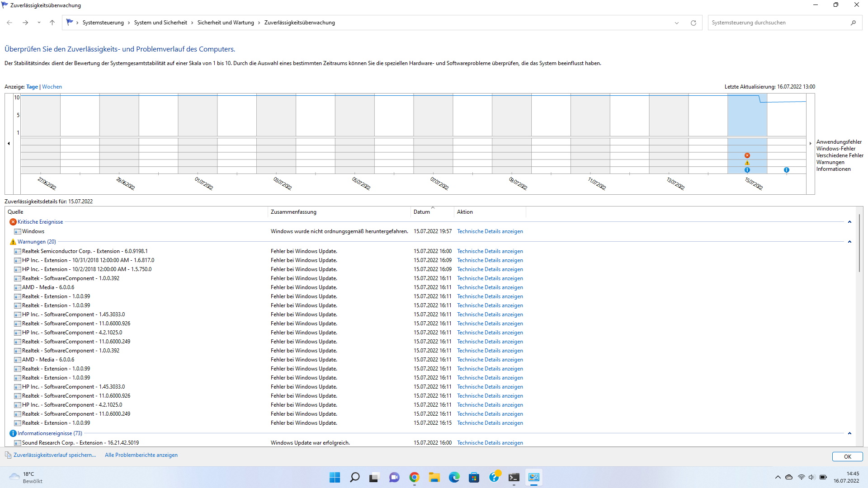Refresh the address bar location
The width and height of the screenshot is (868, 488).
coord(693,23)
